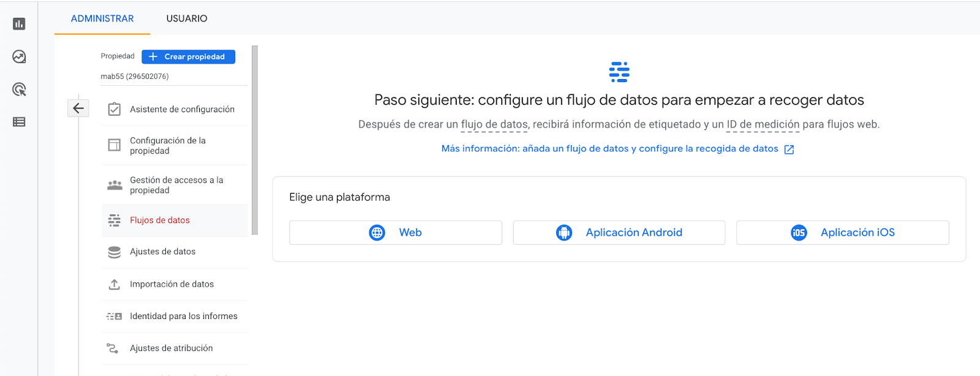
Task: Switch to the USUARIO tab
Action: 187,18
